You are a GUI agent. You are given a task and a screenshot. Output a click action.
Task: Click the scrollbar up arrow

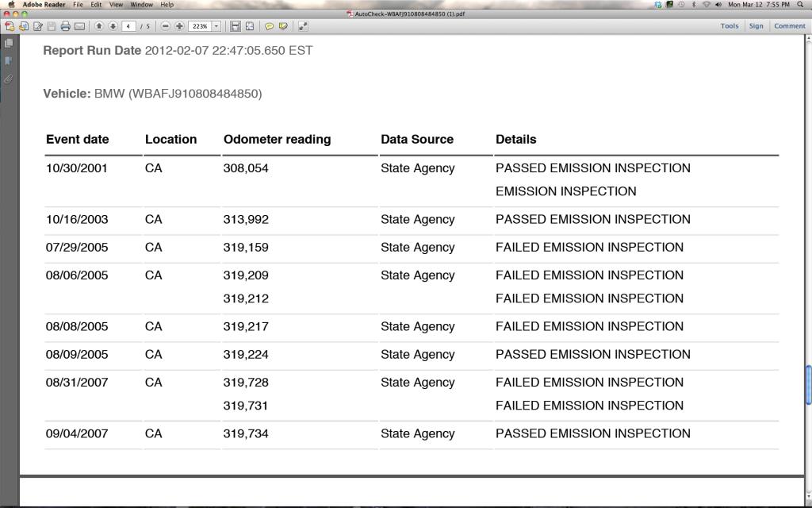click(x=808, y=39)
